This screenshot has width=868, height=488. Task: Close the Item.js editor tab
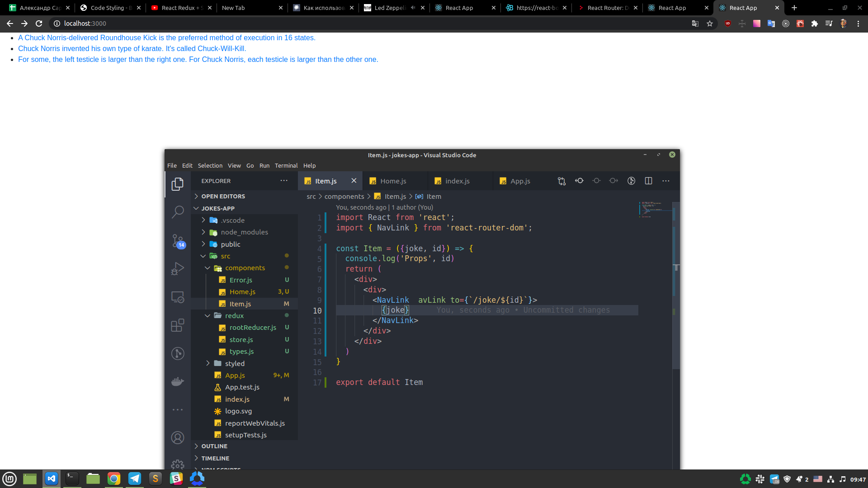[x=354, y=181]
